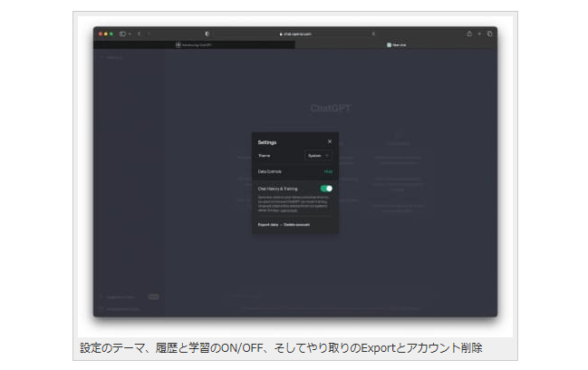The image size is (588, 370).
Task: Click the Safari forward arrow
Action: tap(149, 34)
